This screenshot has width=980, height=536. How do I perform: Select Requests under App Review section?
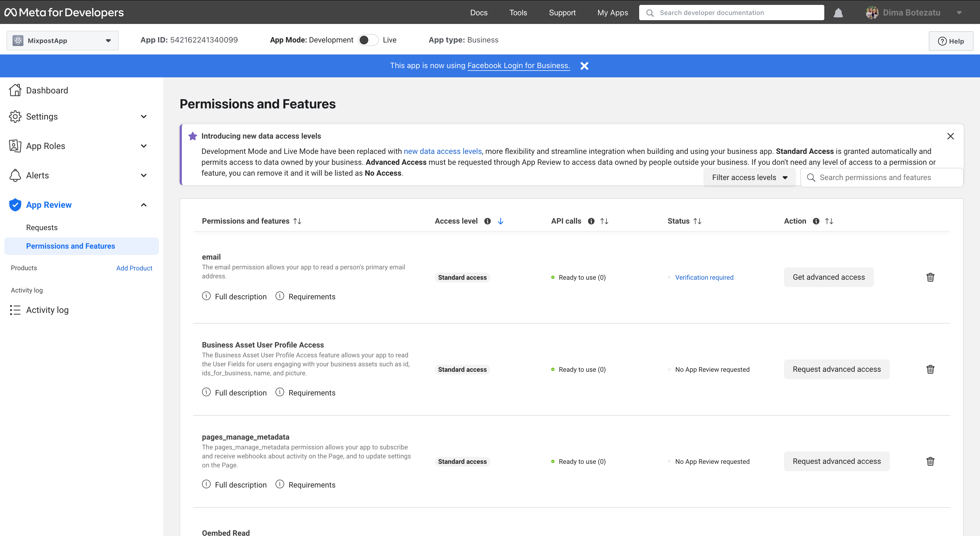point(42,228)
